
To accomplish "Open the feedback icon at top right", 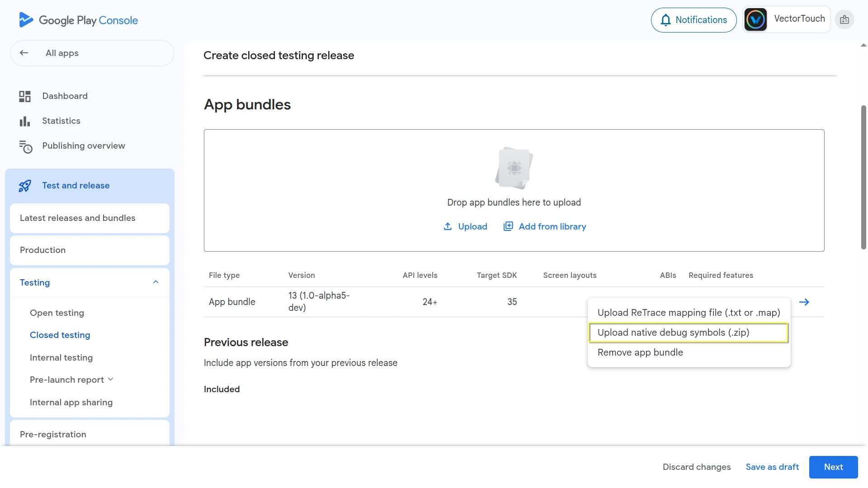I will click(x=844, y=20).
